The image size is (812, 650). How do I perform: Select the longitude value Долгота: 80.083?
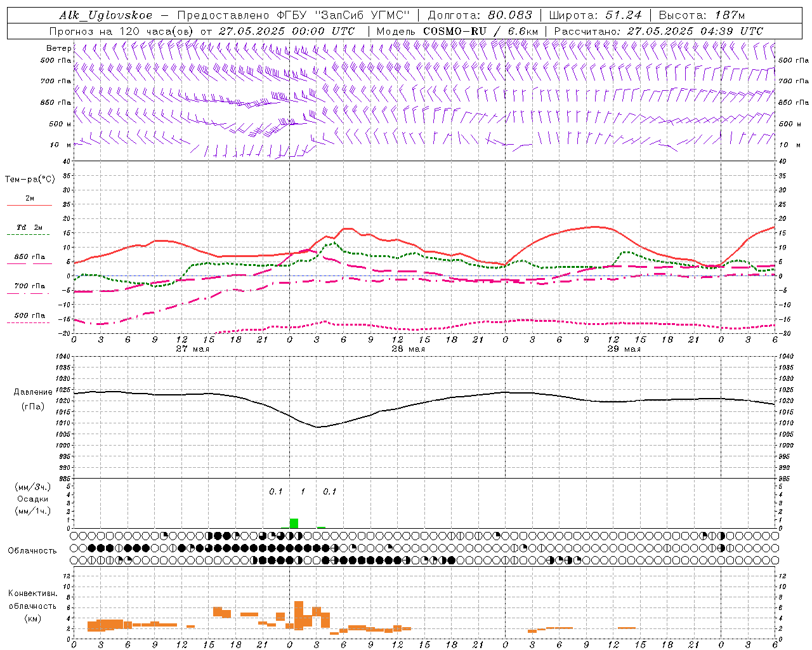481,16
